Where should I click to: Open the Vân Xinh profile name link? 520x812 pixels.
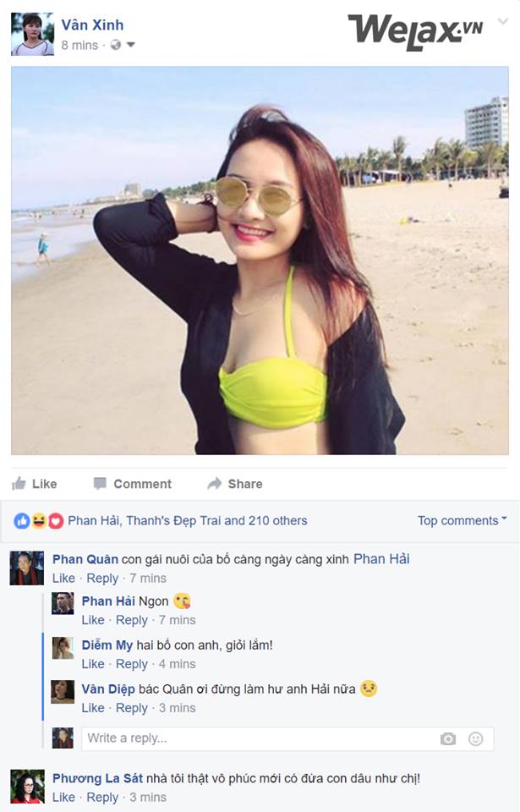click(x=92, y=25)
